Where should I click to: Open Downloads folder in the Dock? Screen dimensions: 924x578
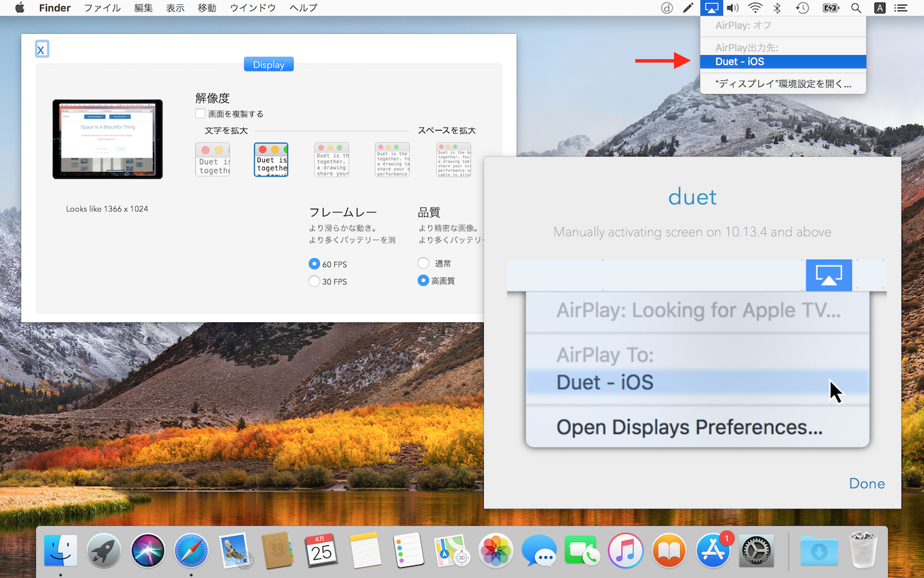[x=818, y=550]
